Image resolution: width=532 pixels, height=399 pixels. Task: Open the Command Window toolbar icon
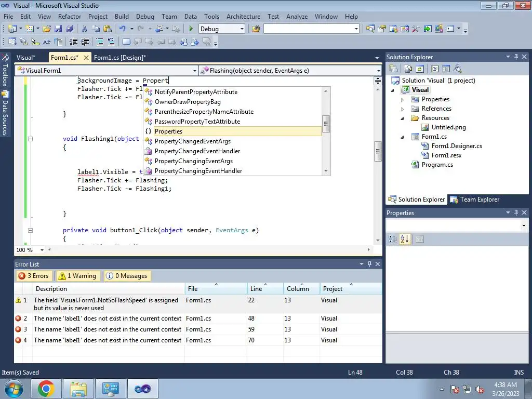click(450, 29)
